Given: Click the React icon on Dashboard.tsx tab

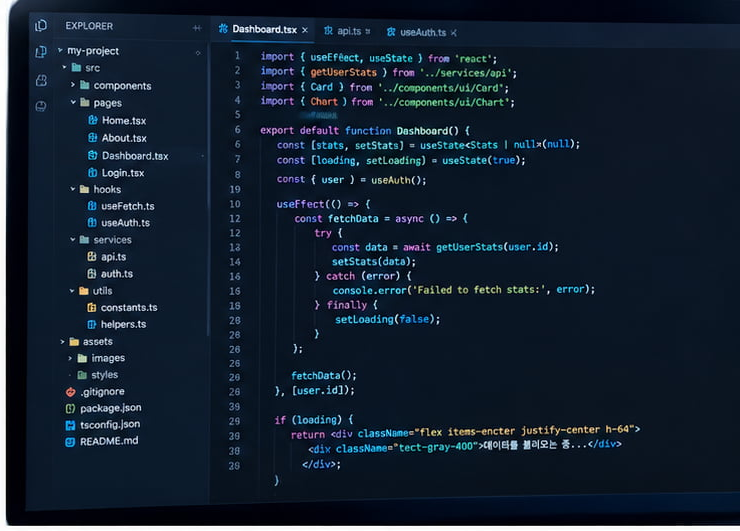Looking at the screenshot, I should tap(223, 29).
